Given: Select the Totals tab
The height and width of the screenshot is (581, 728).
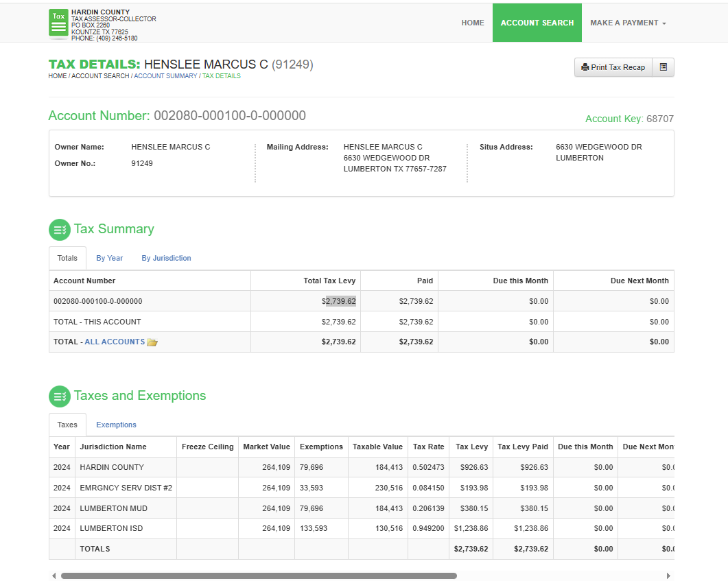Looking at the screenshot, I should (67, 258).
